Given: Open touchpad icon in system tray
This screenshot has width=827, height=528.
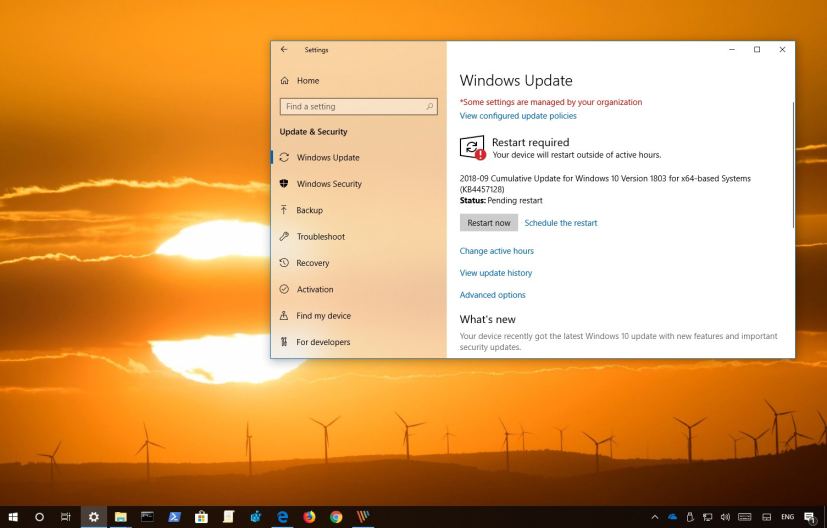Looking at the screenshot, I should click(767, 517).
